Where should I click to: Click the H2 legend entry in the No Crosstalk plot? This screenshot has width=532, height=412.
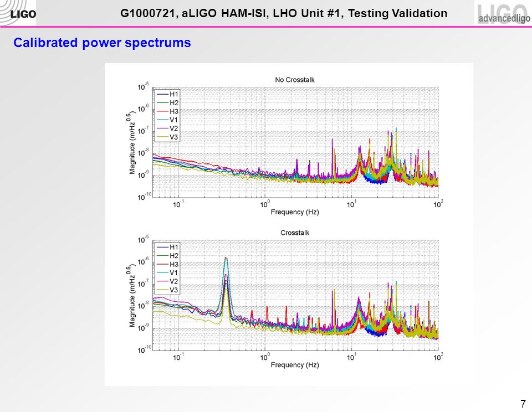tap(168, 103)
